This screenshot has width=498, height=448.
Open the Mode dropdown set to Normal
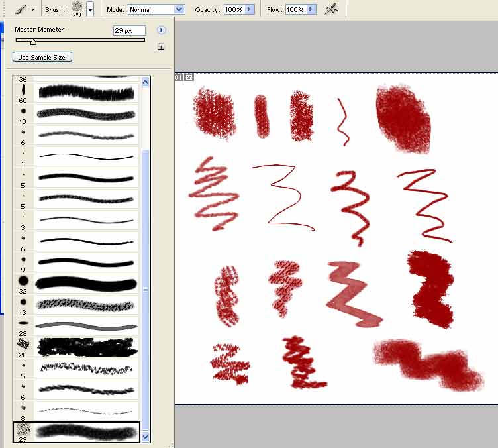point(156,9)
